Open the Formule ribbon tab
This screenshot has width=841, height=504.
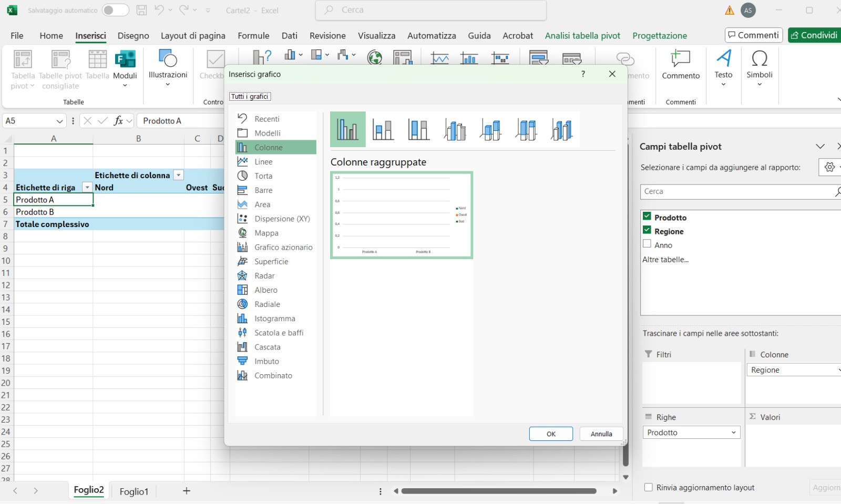coord(253,36)
